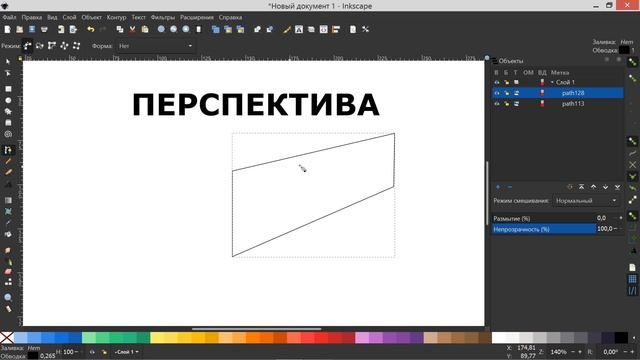Click the add layer plus button
This screenshot has width=640, height=360.
point(498,187)
